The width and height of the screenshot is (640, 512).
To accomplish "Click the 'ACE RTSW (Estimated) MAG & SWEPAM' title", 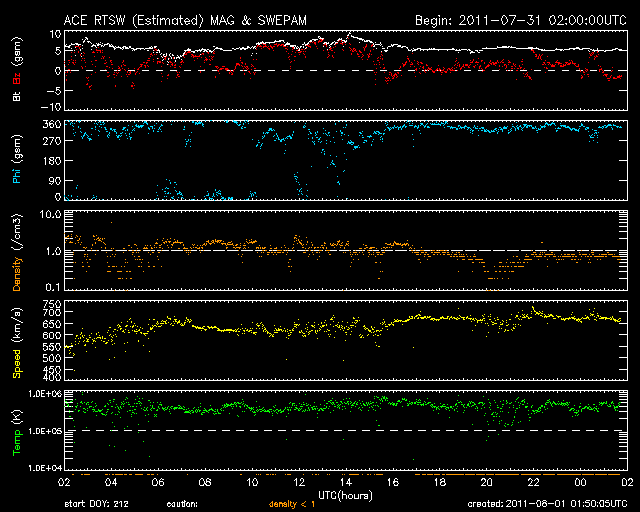I will pyautogui.click(x=185, y=20).
